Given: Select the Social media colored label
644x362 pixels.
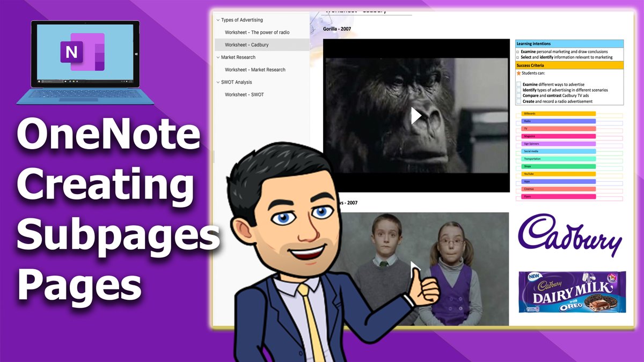Looking at the screenshot, I should tap(558, 151).
